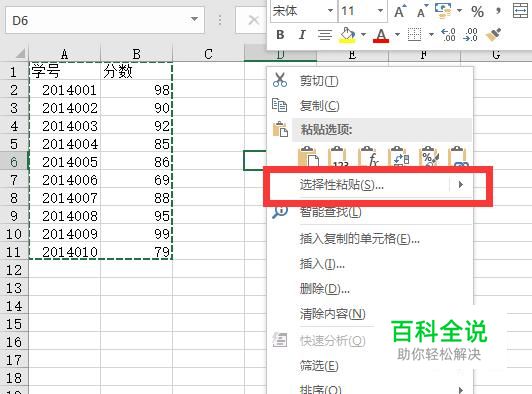Toggle Bold in the mini toolbar
Viewport: 532px width, 394px height.
pos(280,35)
